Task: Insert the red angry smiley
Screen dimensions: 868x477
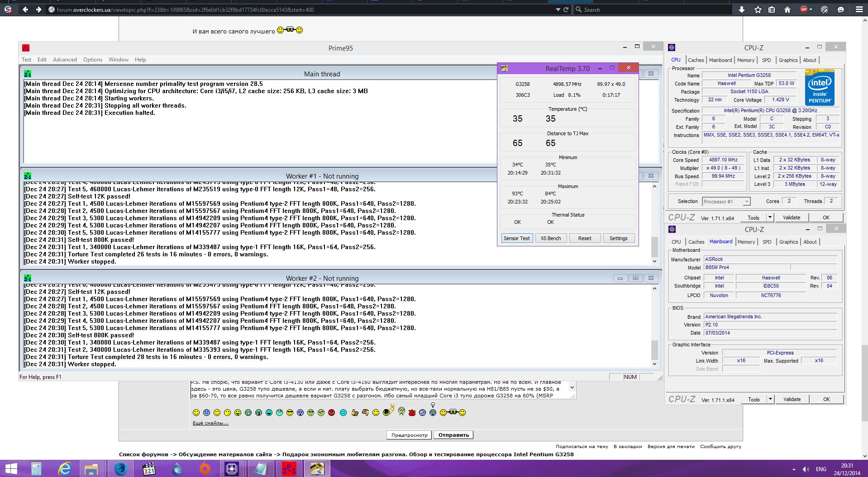Action: pyautogui.click(x=331, y=412)
